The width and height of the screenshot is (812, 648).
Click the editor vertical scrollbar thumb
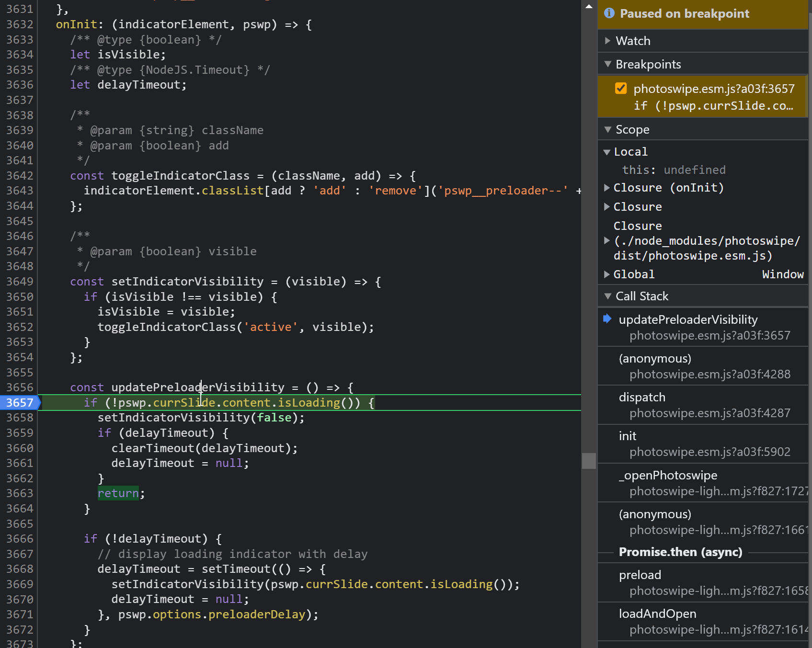coord(588,460)
